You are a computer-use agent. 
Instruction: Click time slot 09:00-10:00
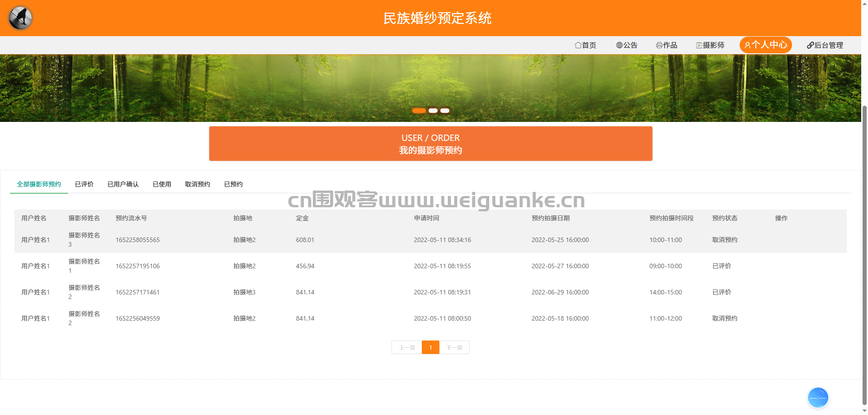(x=665, y=266)
